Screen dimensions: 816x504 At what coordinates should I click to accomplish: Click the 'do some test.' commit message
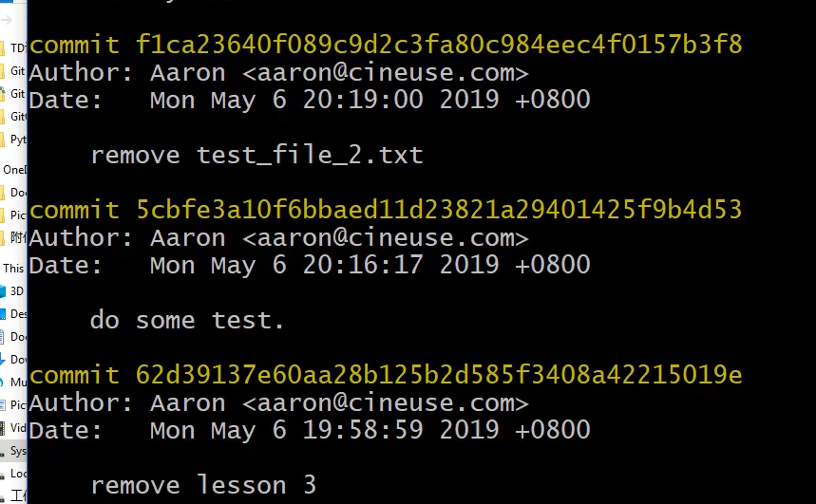click(x=187, y=320)
